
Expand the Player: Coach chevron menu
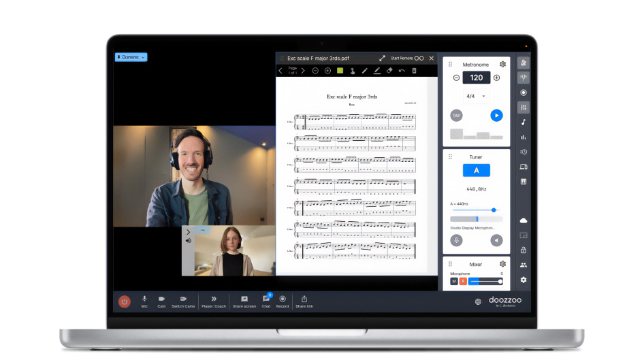point(213,299)
